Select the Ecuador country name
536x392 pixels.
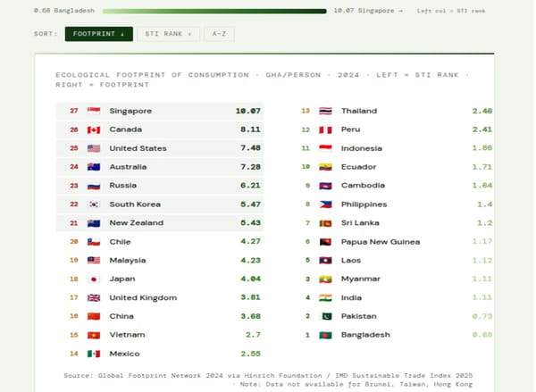coord(358,167)
